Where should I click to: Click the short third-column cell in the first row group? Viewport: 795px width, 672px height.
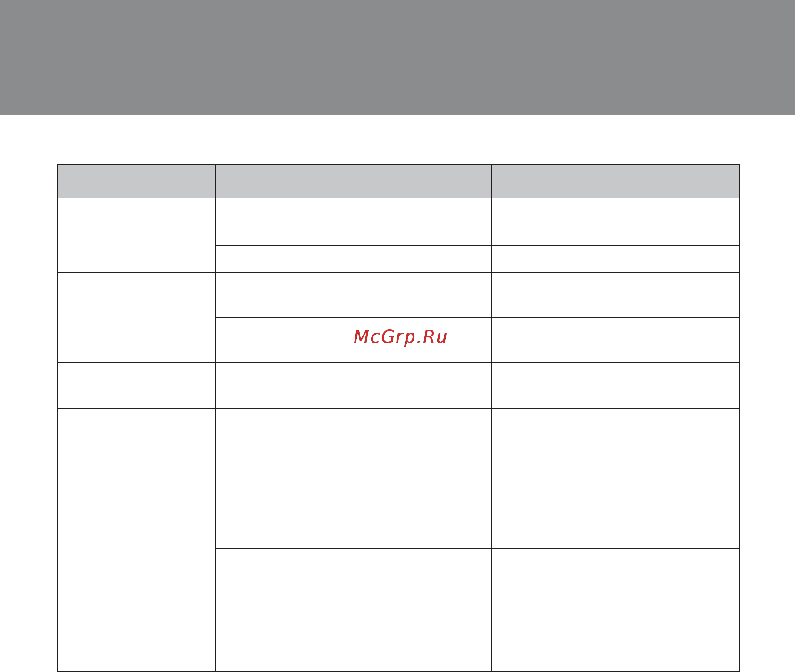615,259
